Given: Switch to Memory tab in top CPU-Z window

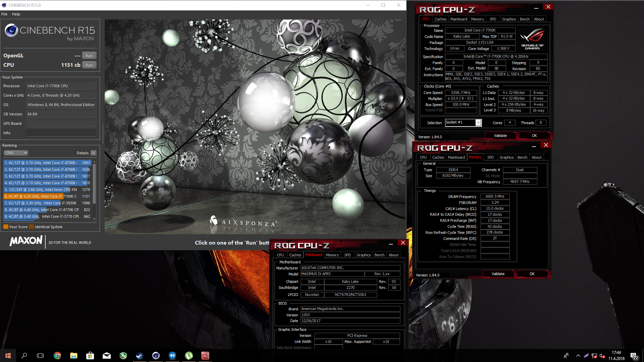Looking at the screenshot, I should tap(477, 19).
